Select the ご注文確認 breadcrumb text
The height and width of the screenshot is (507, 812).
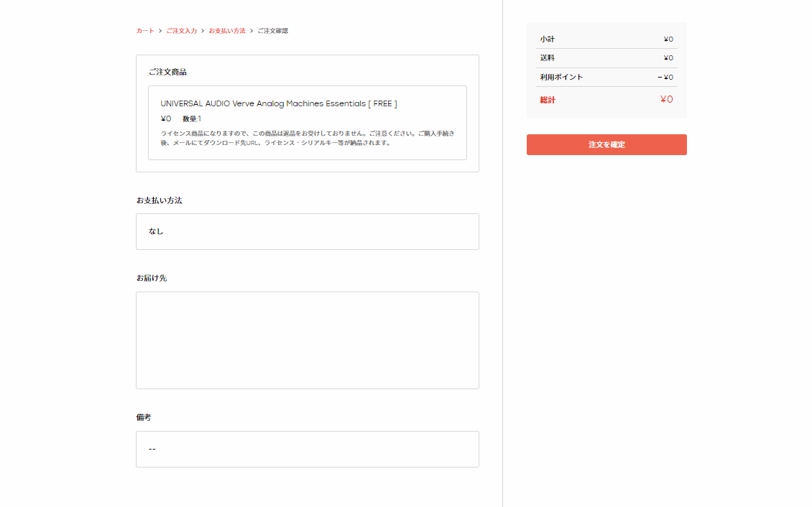pyautogui.click(x=272, y=31)
